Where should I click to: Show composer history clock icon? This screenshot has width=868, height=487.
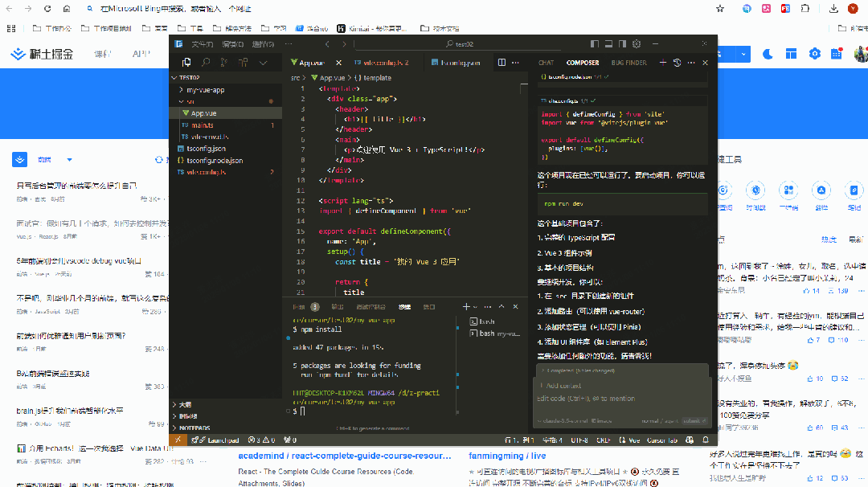[x=677, y=63]
